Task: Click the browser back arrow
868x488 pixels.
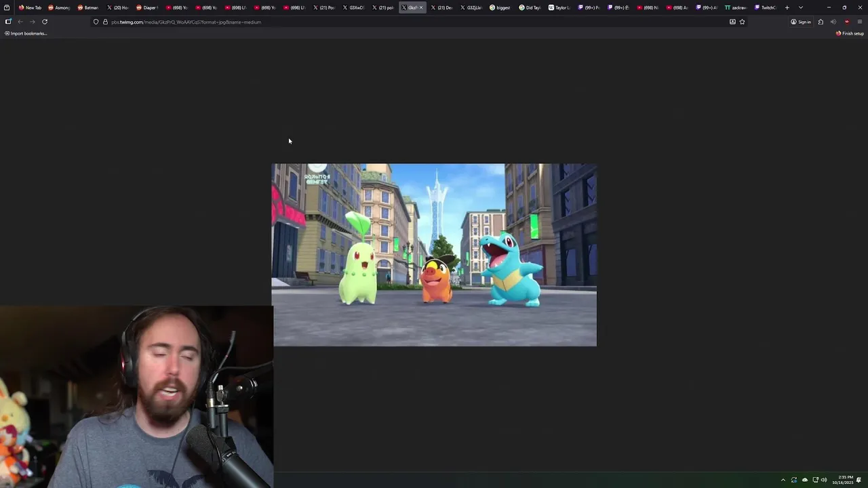Action: pyautogui.click(x=20, y=22)
